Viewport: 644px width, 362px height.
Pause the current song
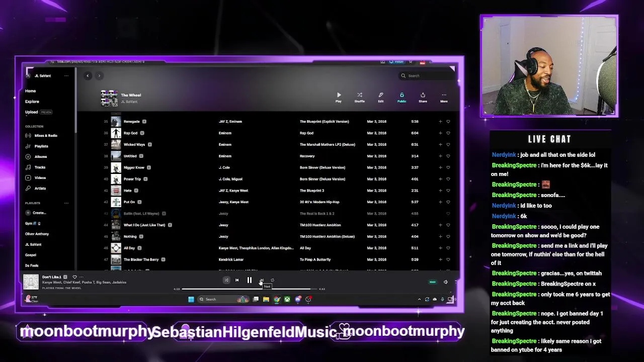[249, 281]
